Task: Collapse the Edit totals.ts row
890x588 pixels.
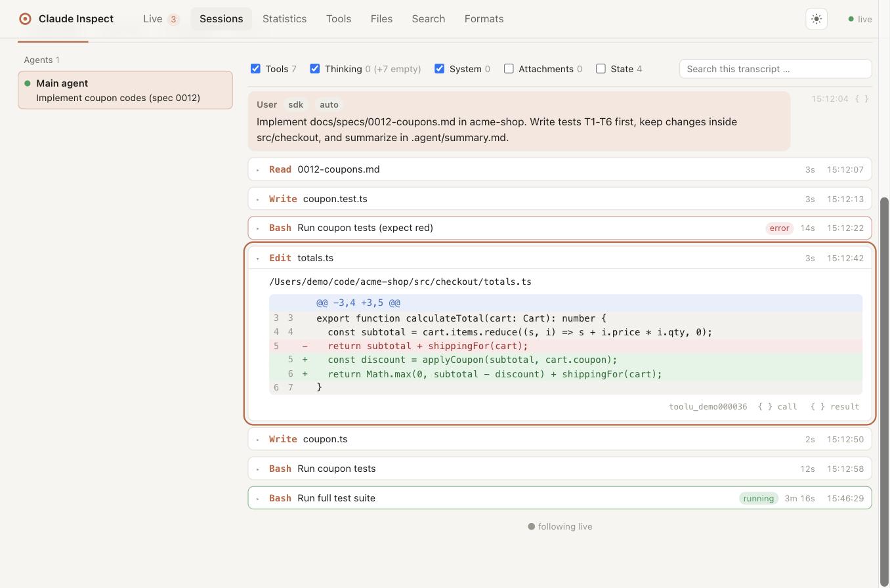Action: click(x=560, y=258)
